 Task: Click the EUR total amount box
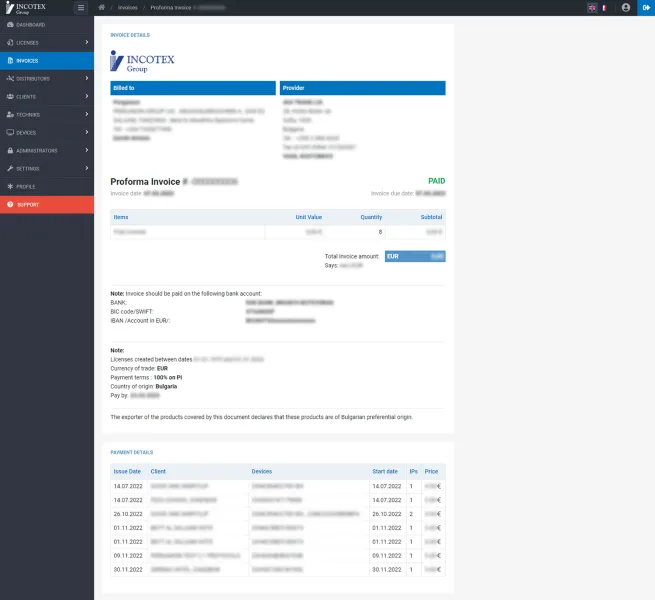click(415, 256)
